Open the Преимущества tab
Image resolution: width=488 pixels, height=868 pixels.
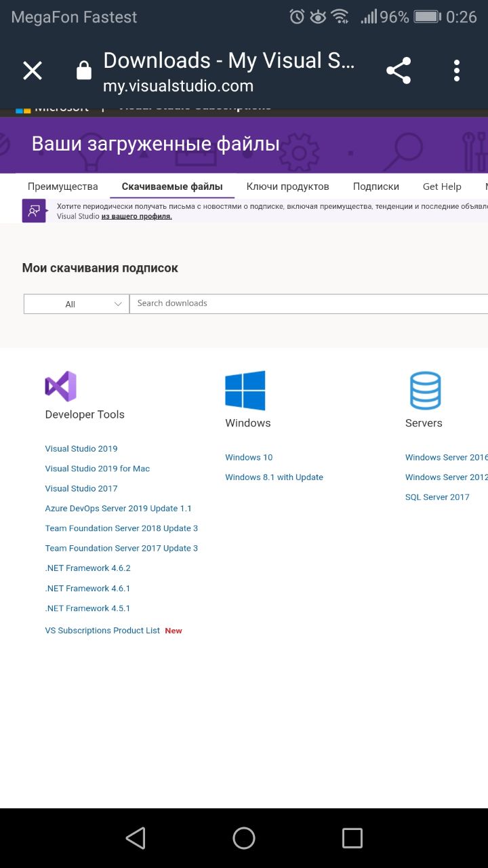pos(63,186)
